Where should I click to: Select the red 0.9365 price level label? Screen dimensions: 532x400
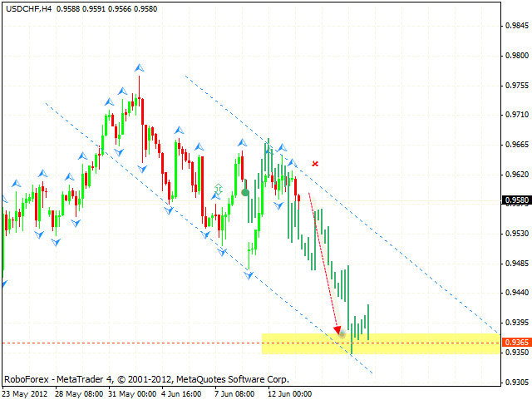pyautogui.click(x=516, y=343)
